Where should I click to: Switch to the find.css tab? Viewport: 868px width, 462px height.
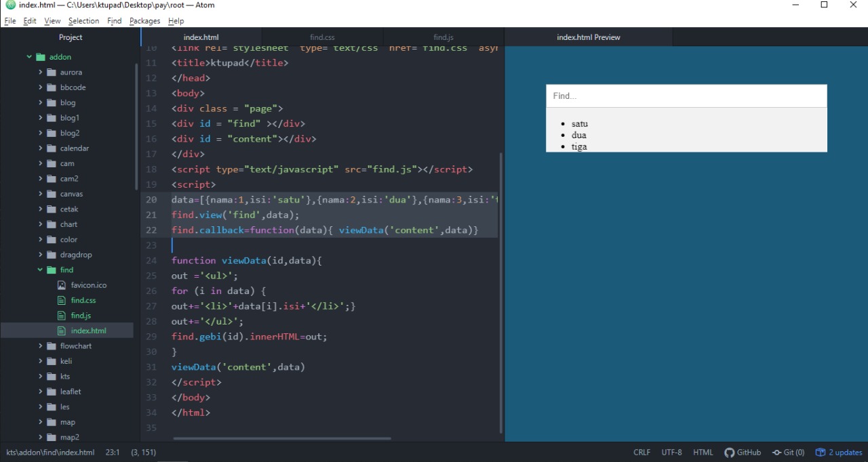pos(322,37)
